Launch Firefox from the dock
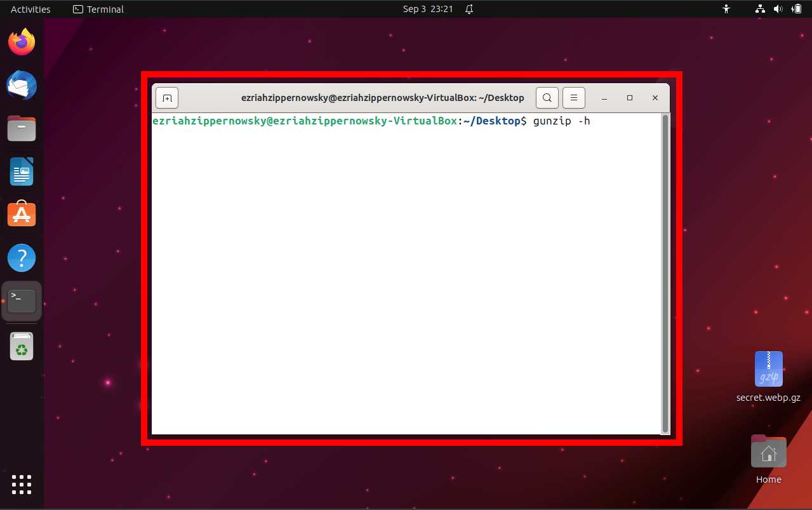This screenshot has height=510, width=812. click(21, 41)
